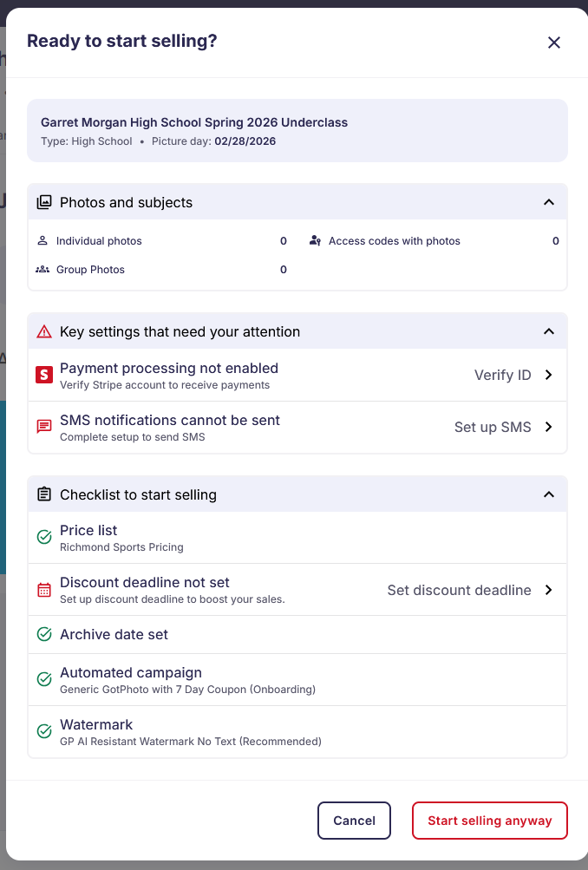Click Start selling anyway
Viewport: 588px width, 870px height.
[489, 820]
